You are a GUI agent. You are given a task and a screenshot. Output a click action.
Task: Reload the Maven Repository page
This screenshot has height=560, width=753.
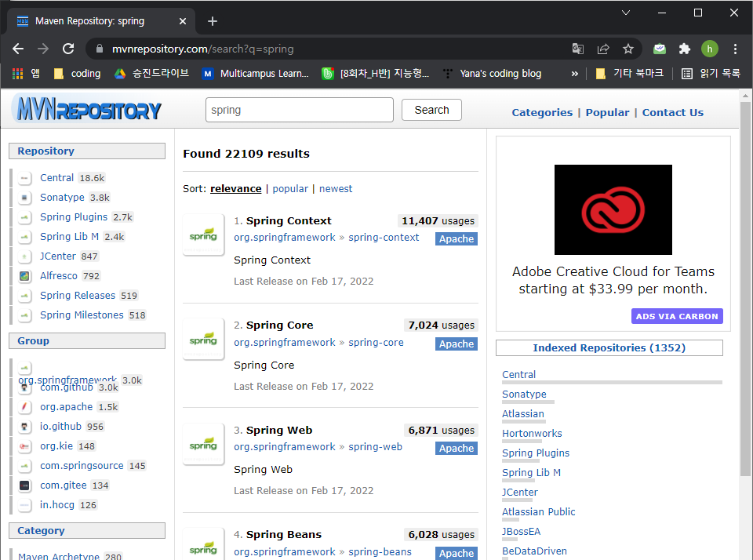click(x=68, y=49)
